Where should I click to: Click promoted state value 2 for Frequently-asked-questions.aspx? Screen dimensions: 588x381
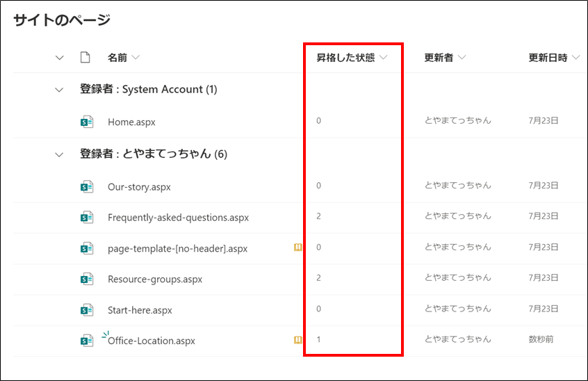click(319, 216)
